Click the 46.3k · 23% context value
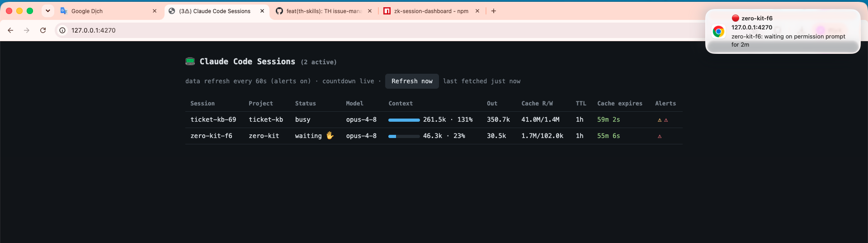 pyautogui.click(x=444, y=136)
